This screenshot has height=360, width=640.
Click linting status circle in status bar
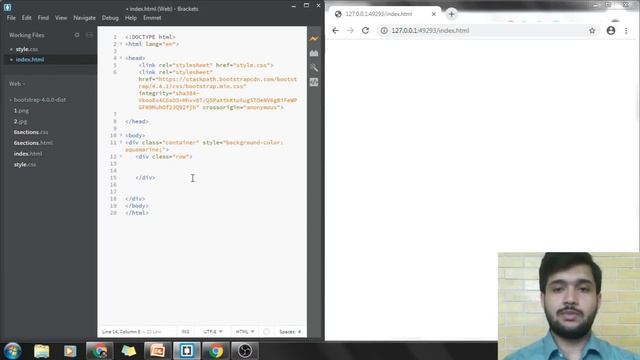tap(266, 332)
